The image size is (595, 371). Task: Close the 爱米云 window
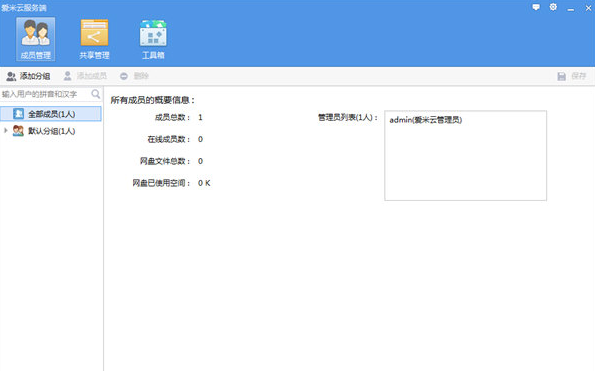click(588, 8)
